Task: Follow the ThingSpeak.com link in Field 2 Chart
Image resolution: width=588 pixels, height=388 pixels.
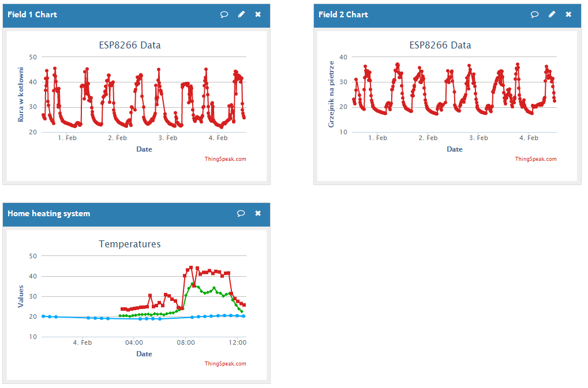Action: point(535,159)
